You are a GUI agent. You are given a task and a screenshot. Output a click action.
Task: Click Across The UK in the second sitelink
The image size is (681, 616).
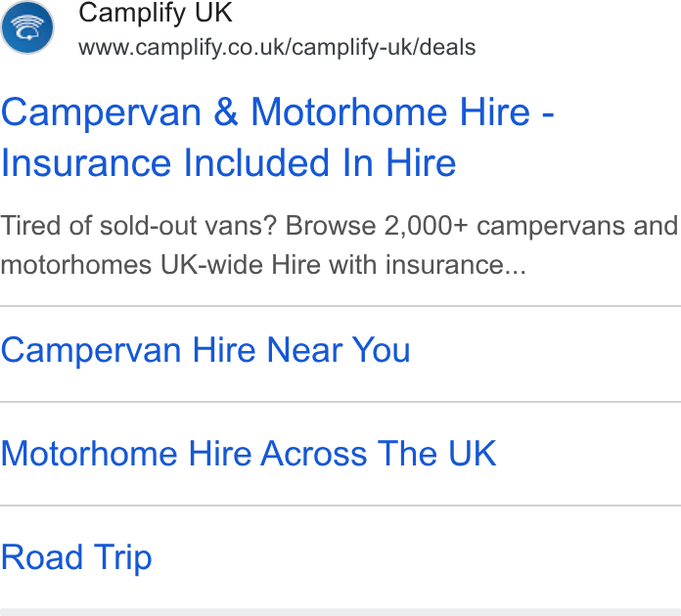click(379, 454)
